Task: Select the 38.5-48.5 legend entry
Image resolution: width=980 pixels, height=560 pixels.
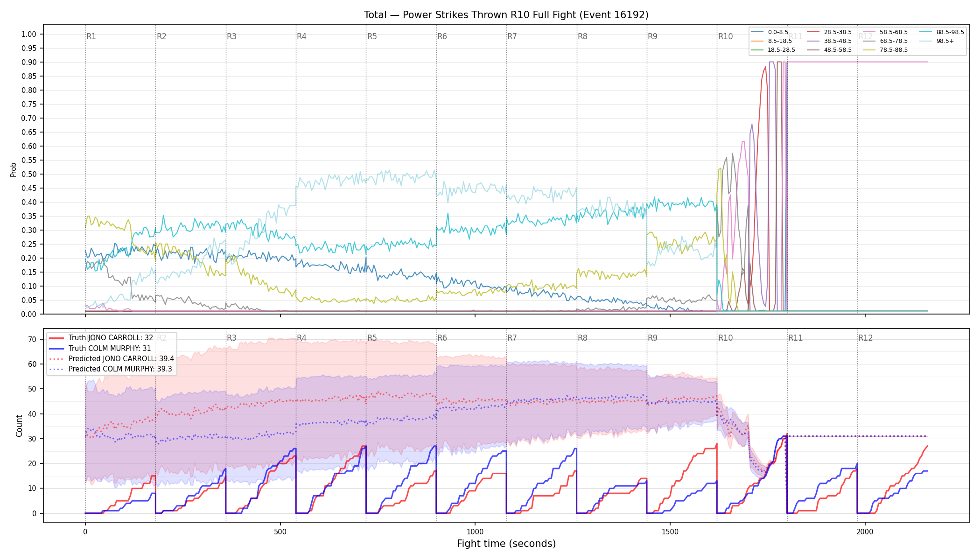Action: pyautogui.click(x=829, y=41)
